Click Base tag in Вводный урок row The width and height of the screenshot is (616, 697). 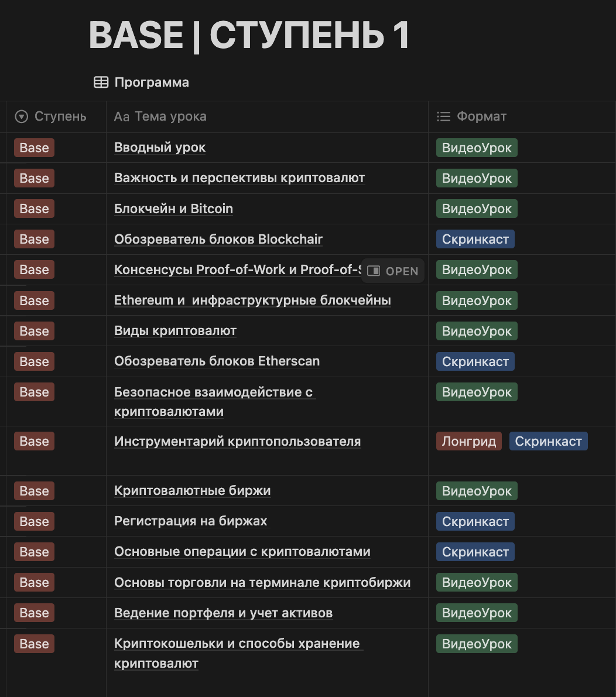(34, 148)
